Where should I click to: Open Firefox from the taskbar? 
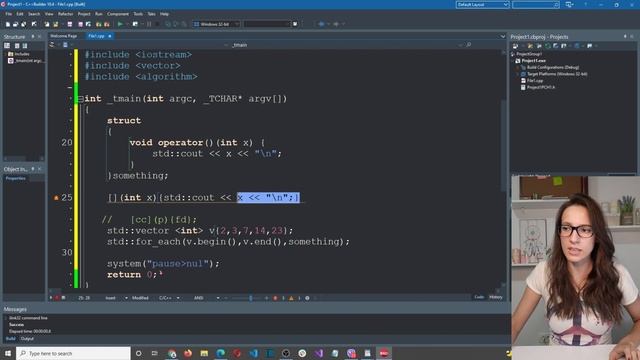pos(188,353)
